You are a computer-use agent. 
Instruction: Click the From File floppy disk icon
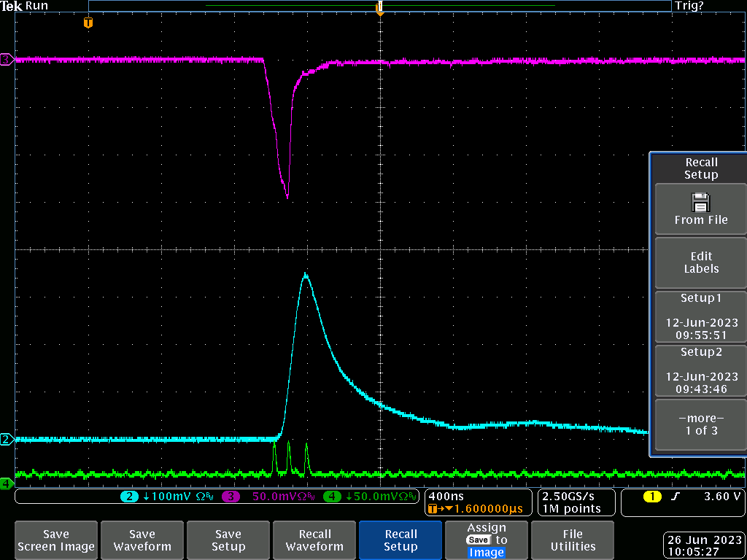click(700, 202)
